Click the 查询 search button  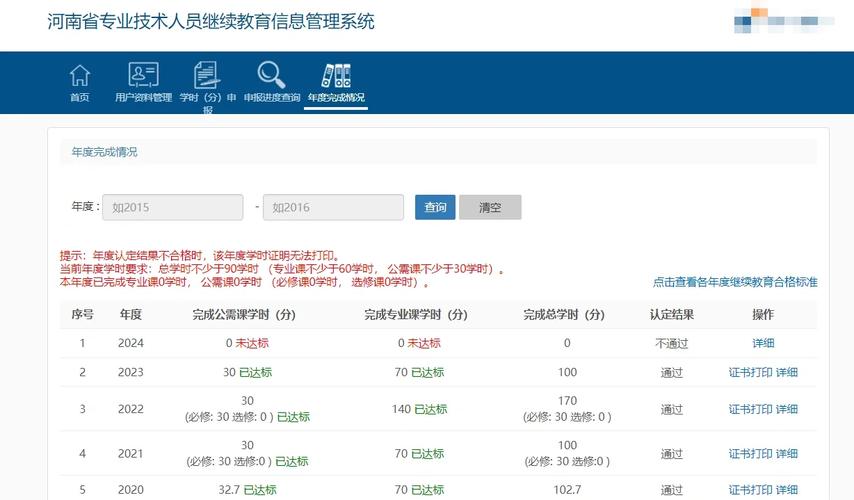click(435, 208)
